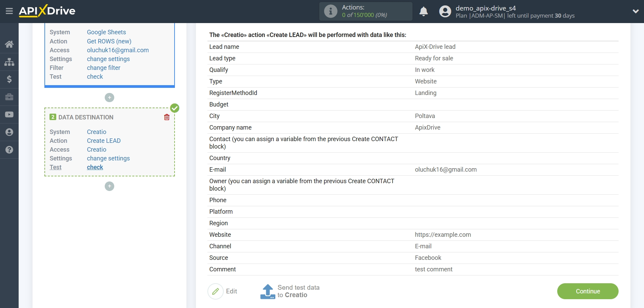Open the hamburger menu in header
The image size is (644, 308).
coord(9,11)
